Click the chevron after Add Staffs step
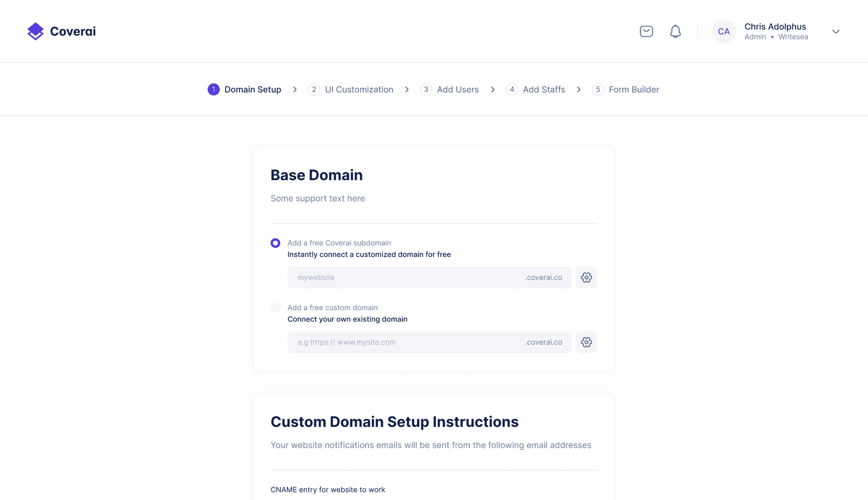 pos(579,89)
